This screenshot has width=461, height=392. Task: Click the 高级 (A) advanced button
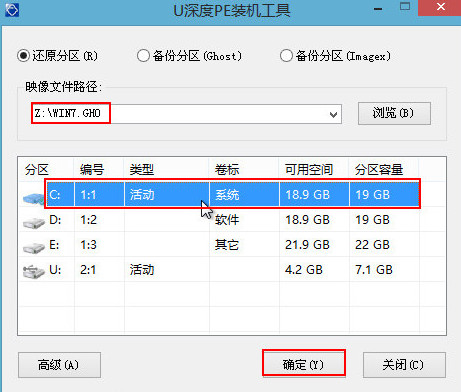59,365
